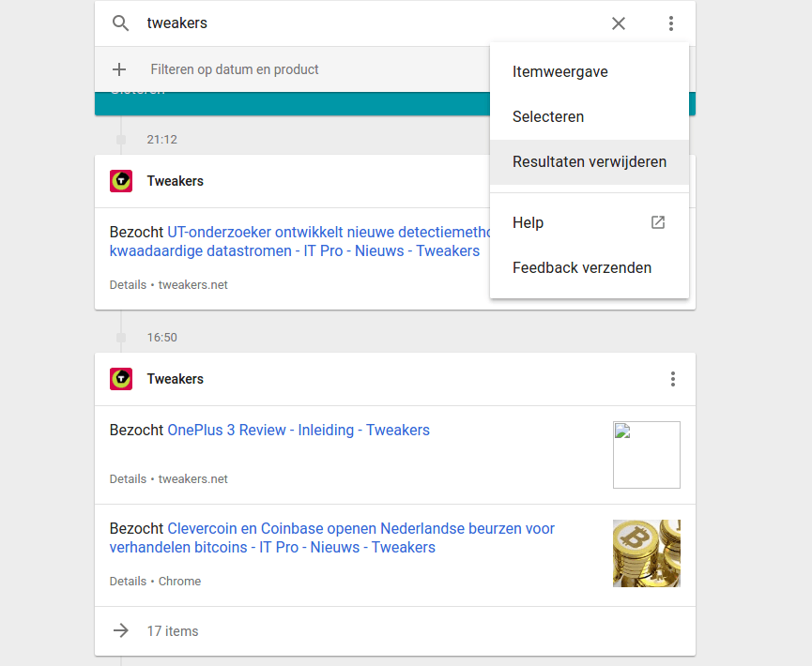
Task: Open options for the 16:50 Tweakers card
Action: (673, 379)
